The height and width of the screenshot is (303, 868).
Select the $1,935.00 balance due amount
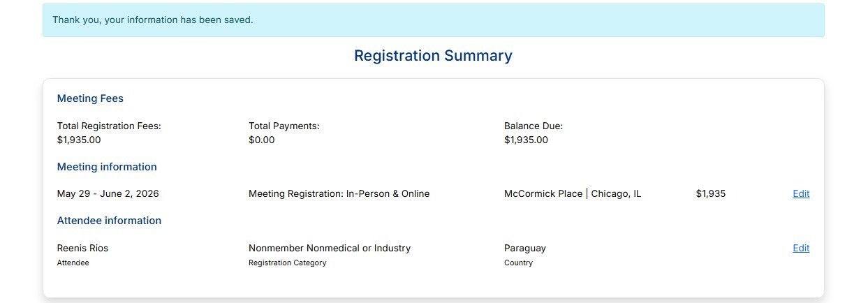click(526, 140)
